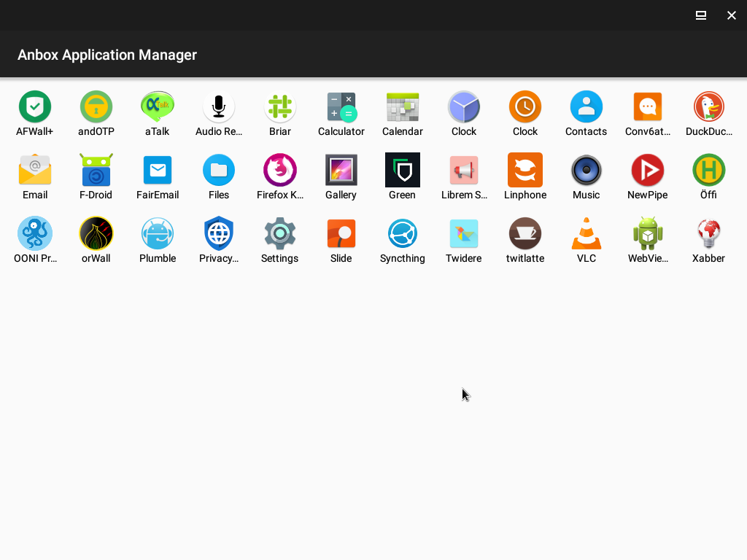Launch the andOTP authenticator app
747x560 pixels.
click(x=96, y=107)
